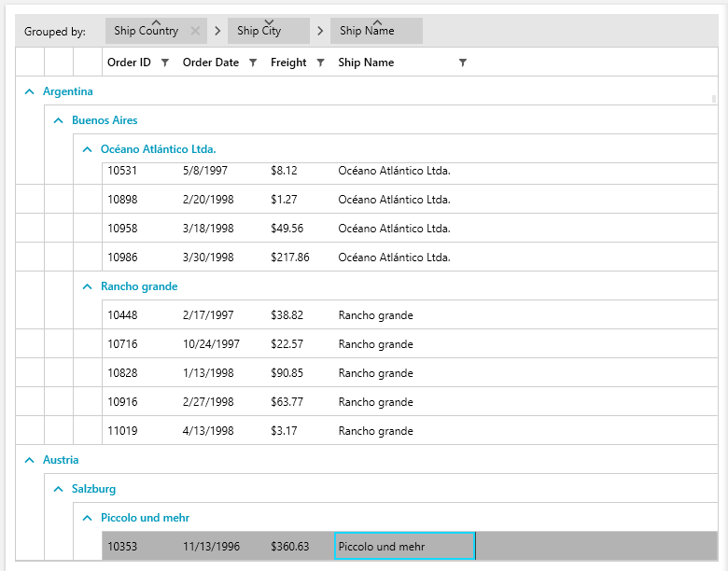This screenshot has height=571, width=728.
Task: Click the date cell 3/30/1998
Action: point(208,258)
